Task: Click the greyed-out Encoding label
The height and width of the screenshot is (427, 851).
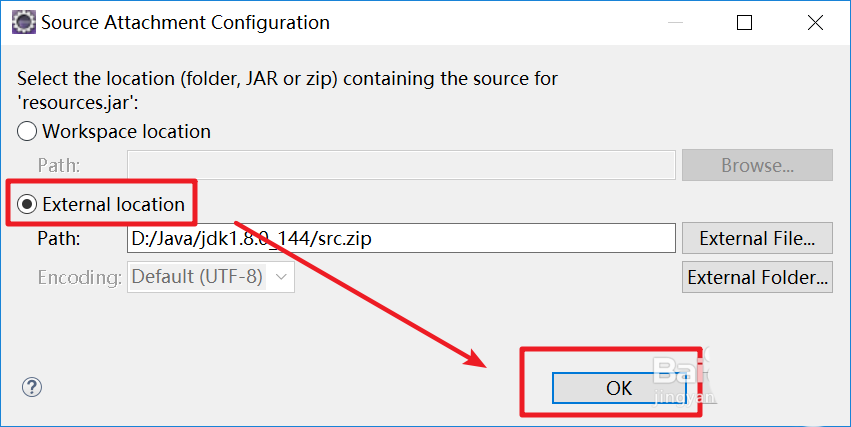Action: (79, 277)
